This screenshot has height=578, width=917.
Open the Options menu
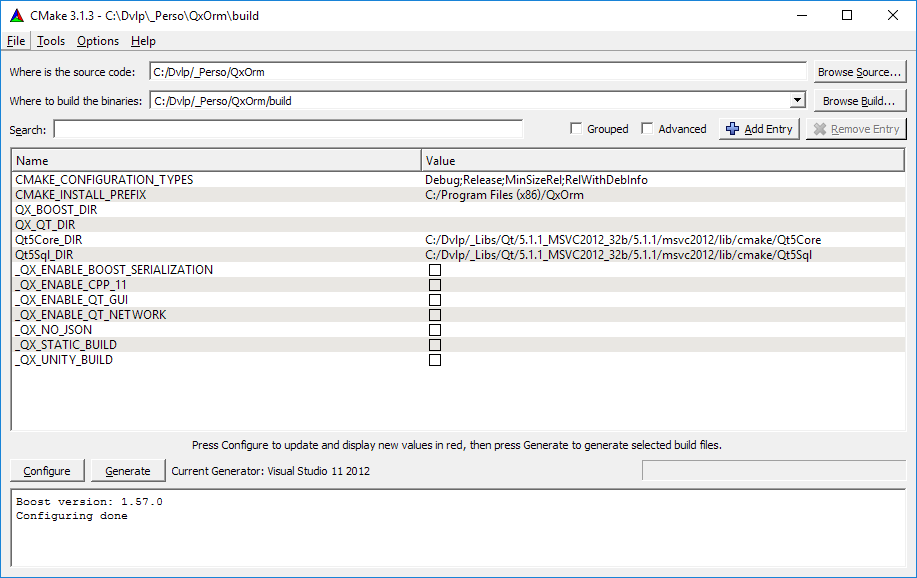[97, 40]
